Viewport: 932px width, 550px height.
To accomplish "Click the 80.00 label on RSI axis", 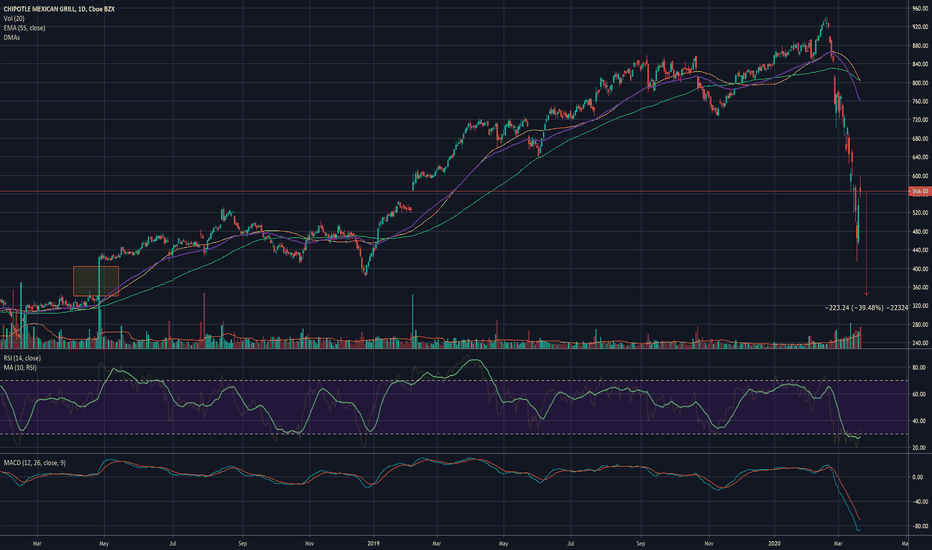I will click(918, 368).
